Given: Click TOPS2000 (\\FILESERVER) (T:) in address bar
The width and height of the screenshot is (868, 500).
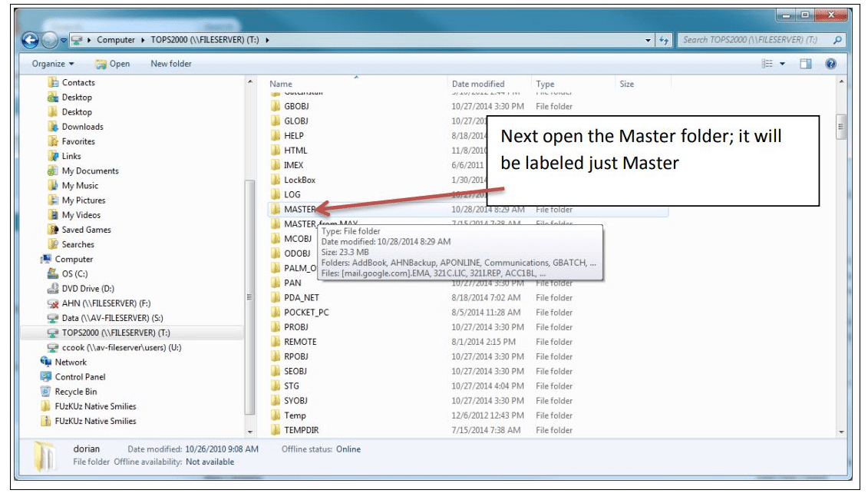Looking at the screenshot, I should (205, 40).
